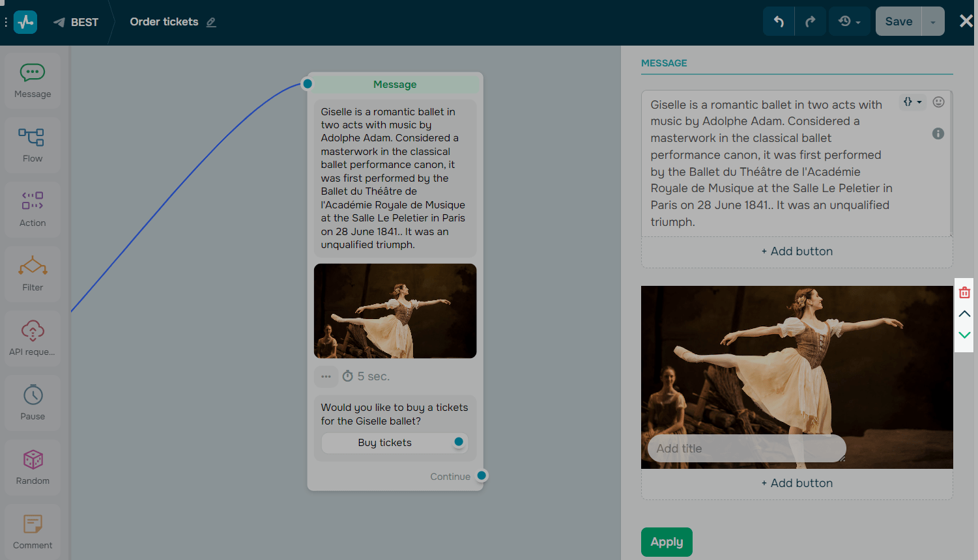Add a Comment block from sidebar

(33, 532)
